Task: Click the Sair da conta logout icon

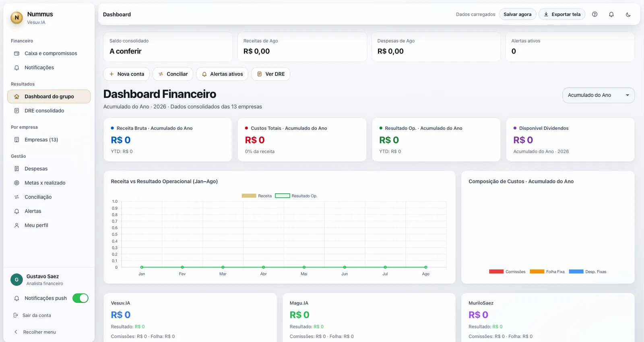Action: coord(16,315)
